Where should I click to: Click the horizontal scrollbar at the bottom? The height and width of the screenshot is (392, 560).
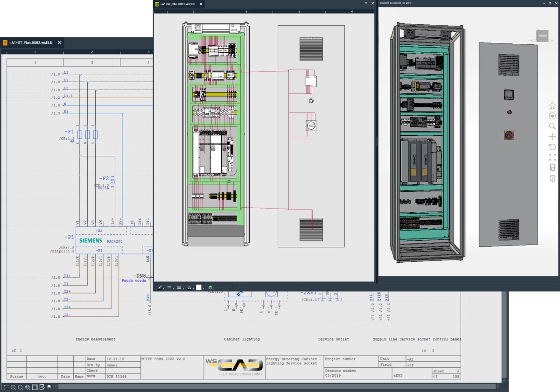point(275,387)
